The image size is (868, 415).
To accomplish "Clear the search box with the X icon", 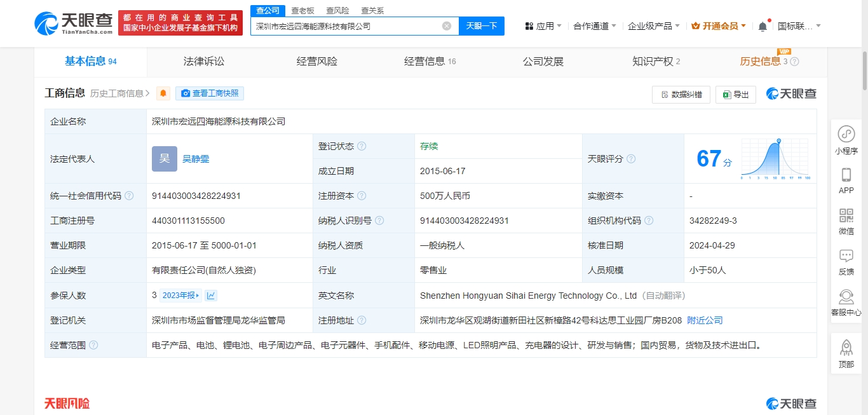I will click(447, 26).
